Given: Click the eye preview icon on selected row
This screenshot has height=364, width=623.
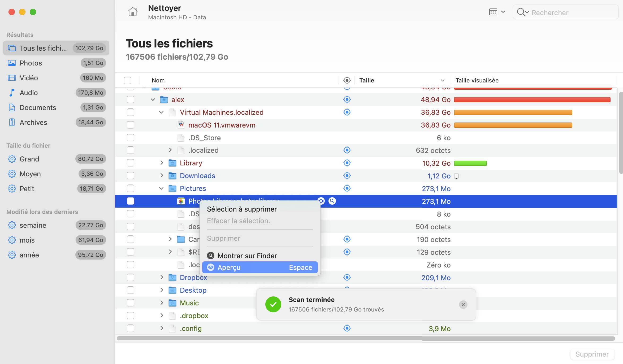Looking at the screenshot, I should 321,201.
